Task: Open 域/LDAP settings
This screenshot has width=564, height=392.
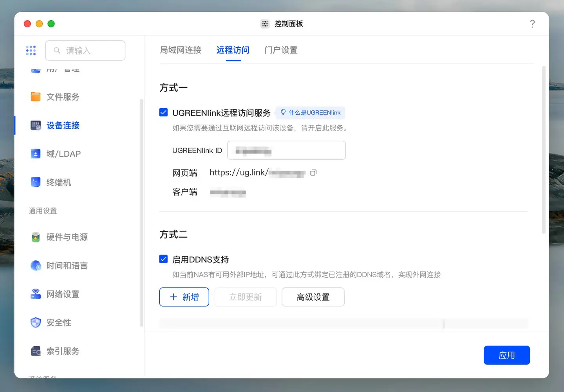Action: 64,154
